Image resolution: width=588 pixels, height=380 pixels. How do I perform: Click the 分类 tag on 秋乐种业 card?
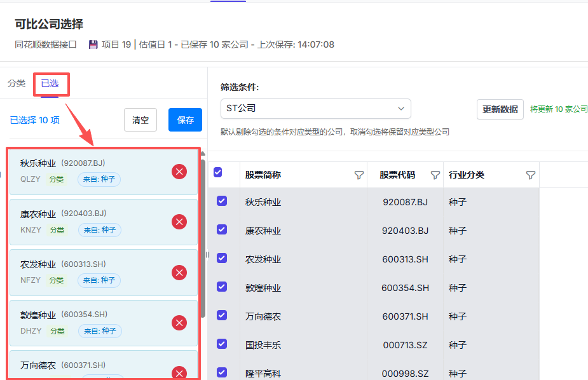pyautogui.click(x=57, y=179)
